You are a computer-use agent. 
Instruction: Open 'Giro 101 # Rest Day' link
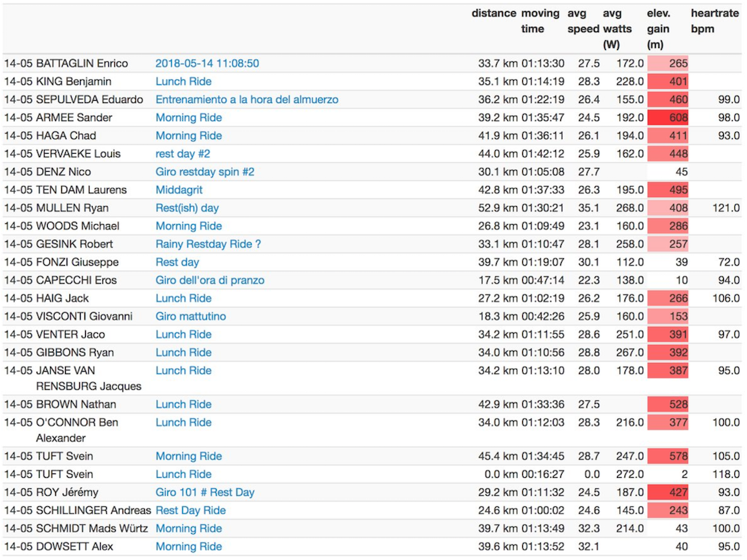pyautogui.click(x=205, y=493)
